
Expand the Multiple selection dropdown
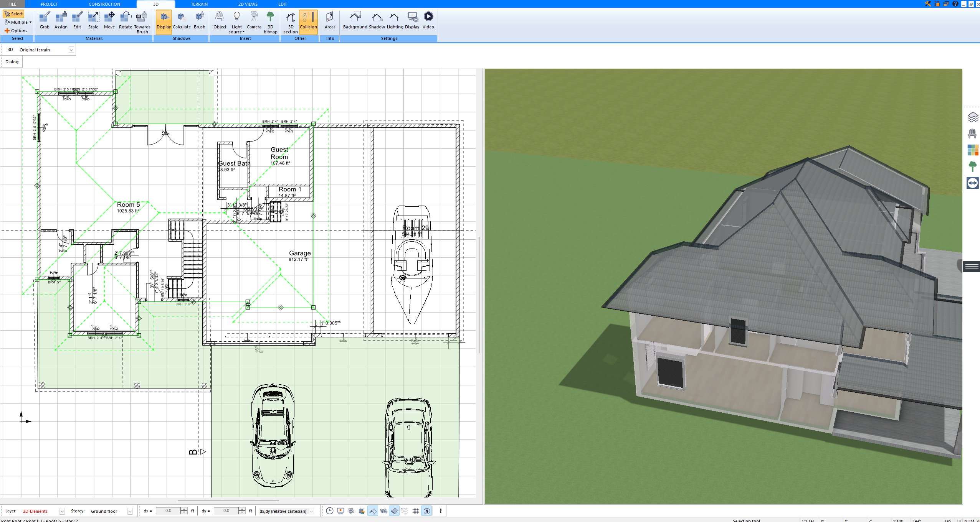pos(31,22)
